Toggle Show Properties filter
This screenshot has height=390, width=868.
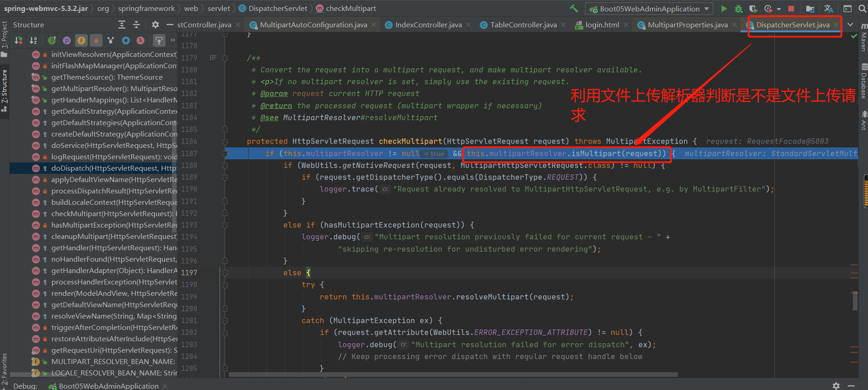[67, 41]
